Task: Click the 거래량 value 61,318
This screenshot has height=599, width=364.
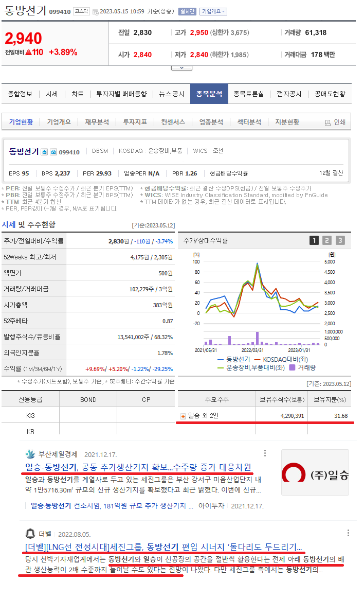Action: tap(316, 33)
